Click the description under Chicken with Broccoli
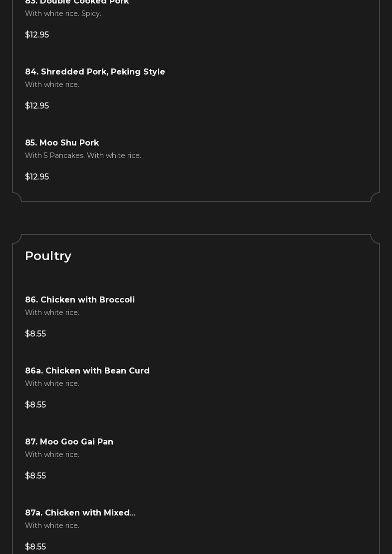The width and height of the screenshot is (392, 554). click(x=52, y=312)
